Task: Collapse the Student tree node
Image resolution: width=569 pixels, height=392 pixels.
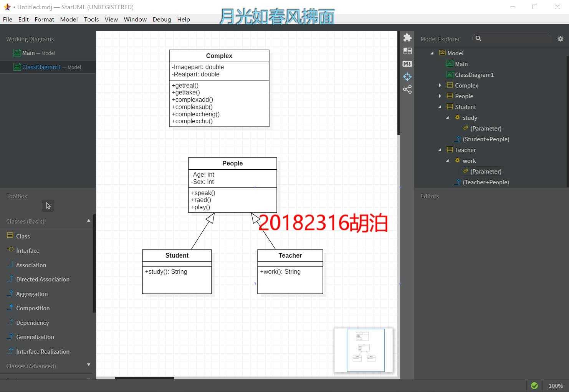Action: (x=440, y=107)
